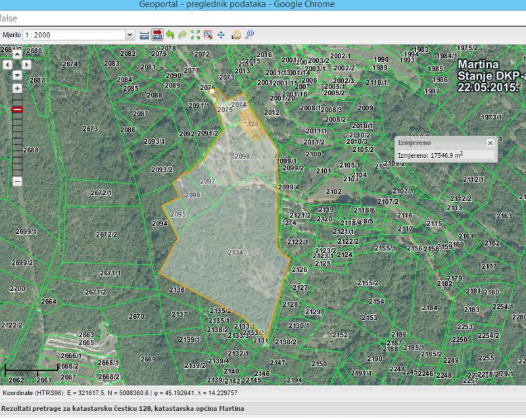Click parcel label 2688
Image resolution: width=526 pixels, height=420 pixels.
[30, 150]
